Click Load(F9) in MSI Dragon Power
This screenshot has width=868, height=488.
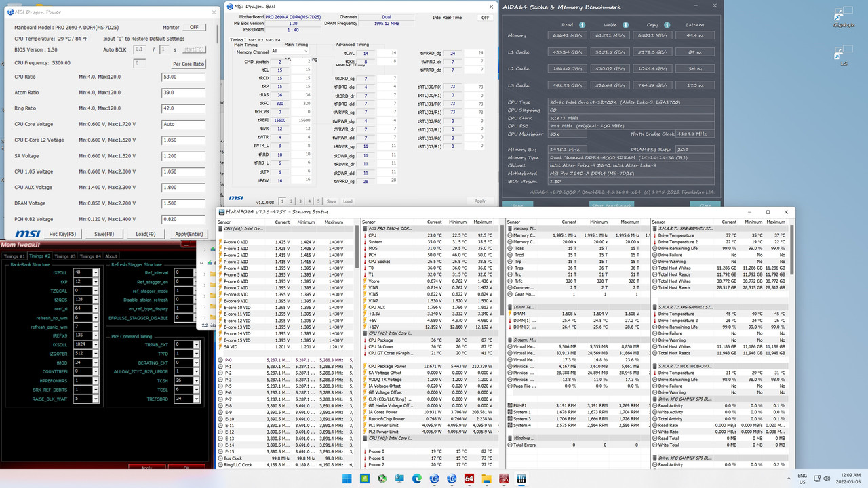pos(146,234)
